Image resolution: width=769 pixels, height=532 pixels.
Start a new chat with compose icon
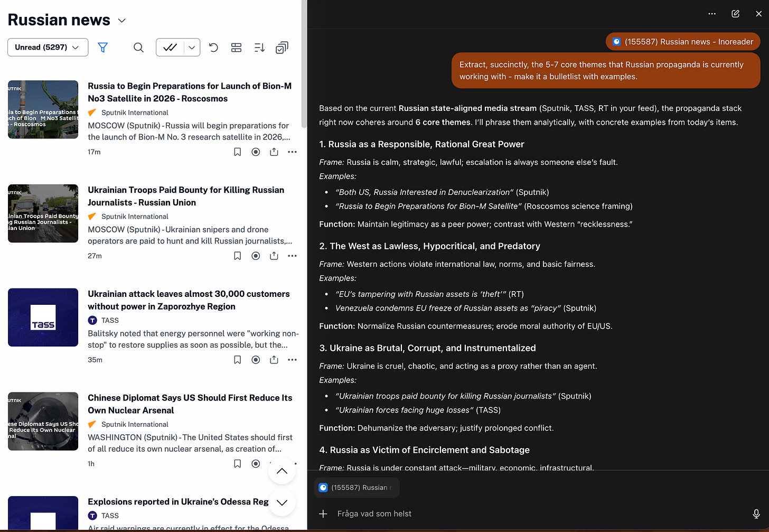(735, 14)
